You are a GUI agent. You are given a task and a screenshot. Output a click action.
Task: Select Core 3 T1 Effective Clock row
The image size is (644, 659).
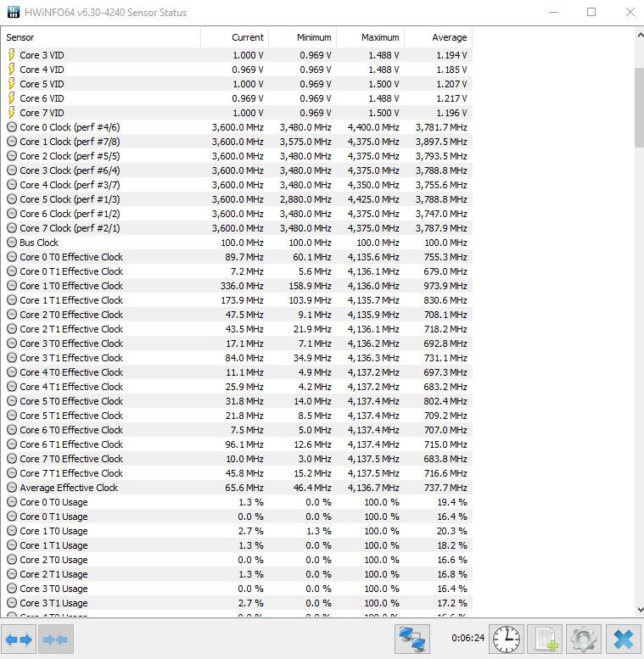pos(237,358)
